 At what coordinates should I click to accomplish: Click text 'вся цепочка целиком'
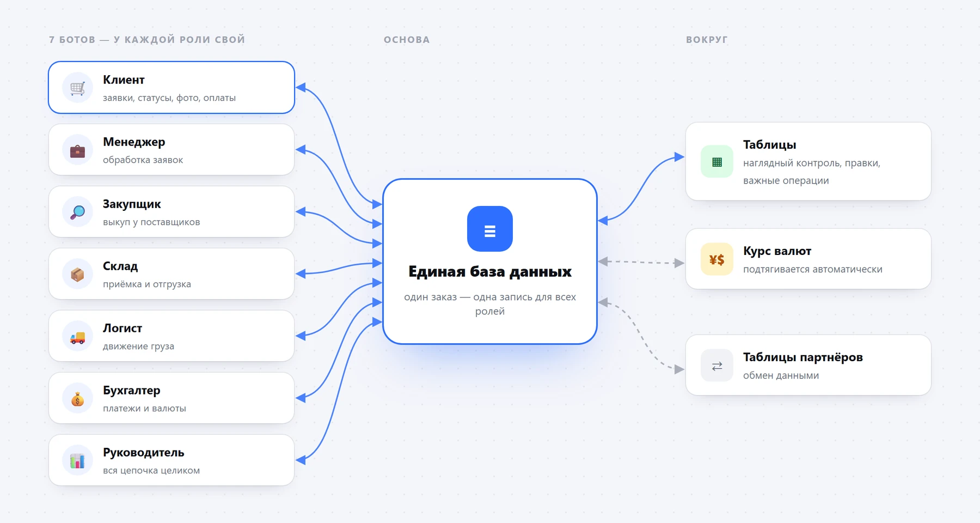(151, 471)
